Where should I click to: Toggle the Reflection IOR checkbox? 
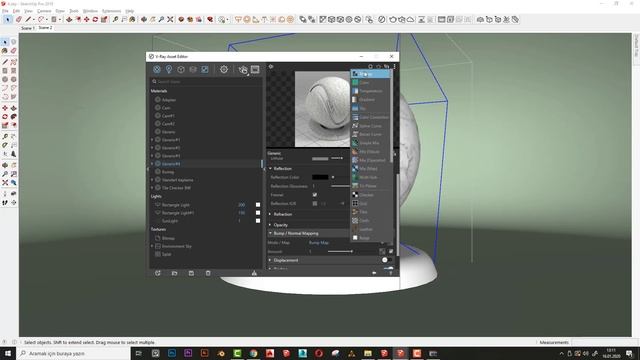315,203
